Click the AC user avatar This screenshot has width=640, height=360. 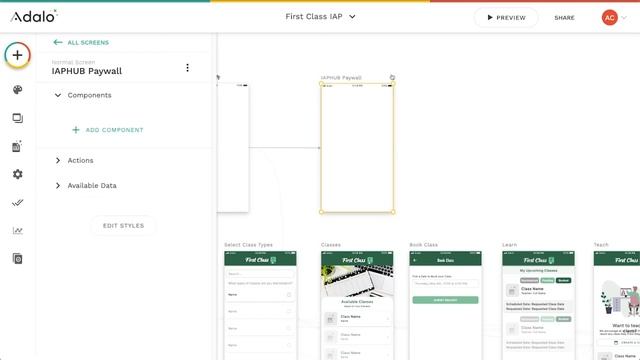609,18
